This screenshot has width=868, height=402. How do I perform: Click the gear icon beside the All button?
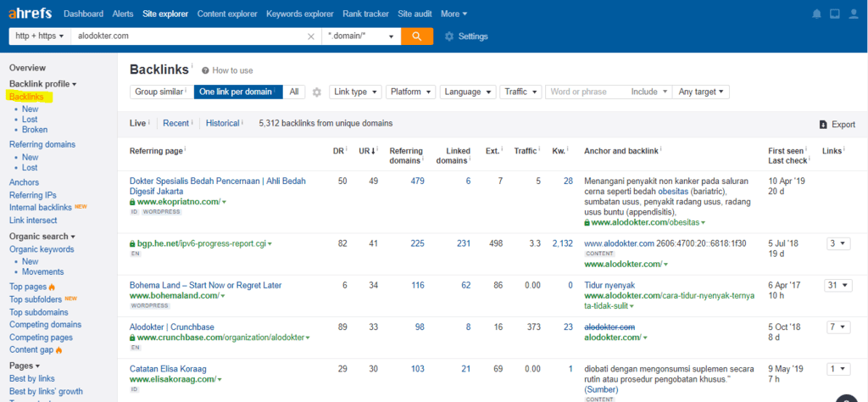coord(317,92)
